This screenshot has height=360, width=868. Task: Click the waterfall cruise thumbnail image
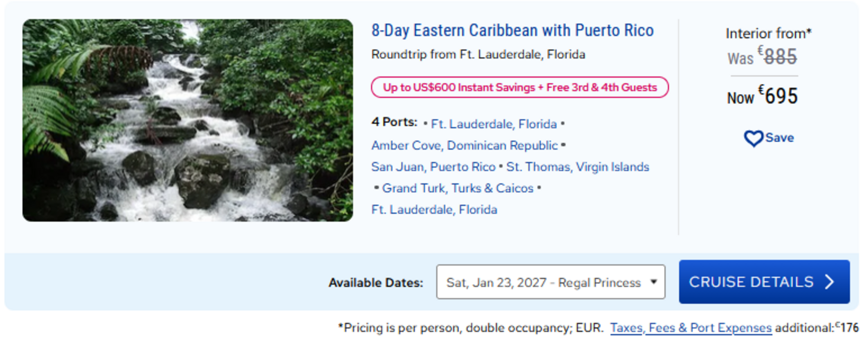click(x=188, y=120)
